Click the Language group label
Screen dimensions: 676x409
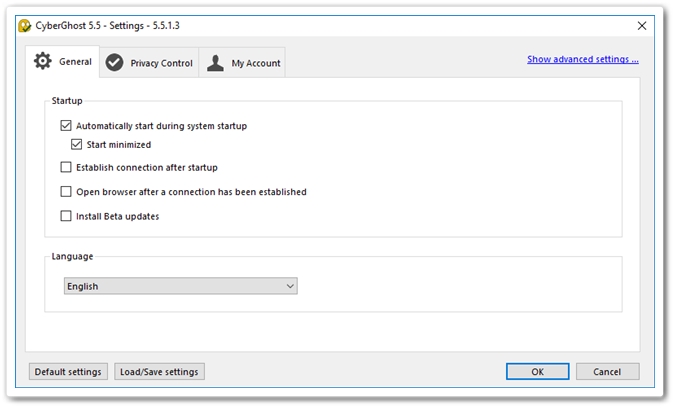72,256
